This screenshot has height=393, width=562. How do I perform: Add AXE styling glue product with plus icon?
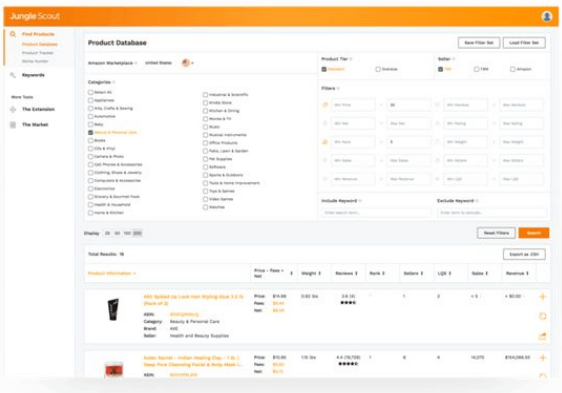542,297
